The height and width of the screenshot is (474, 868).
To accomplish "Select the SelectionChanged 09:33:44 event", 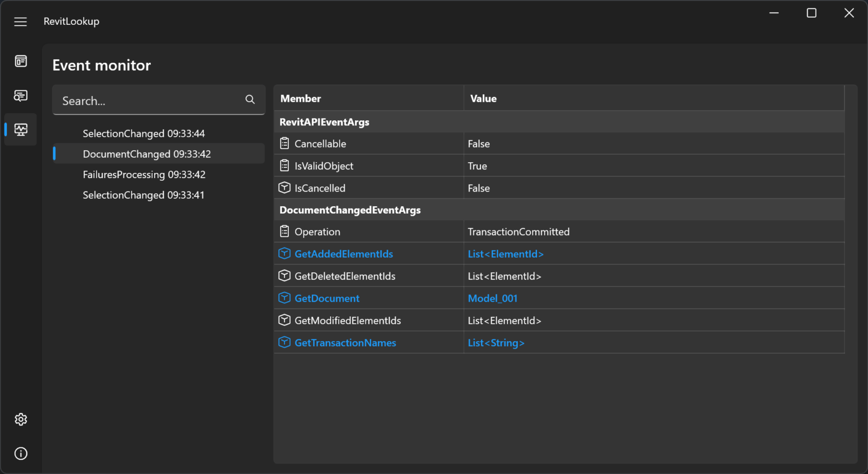I will point(143,133).
